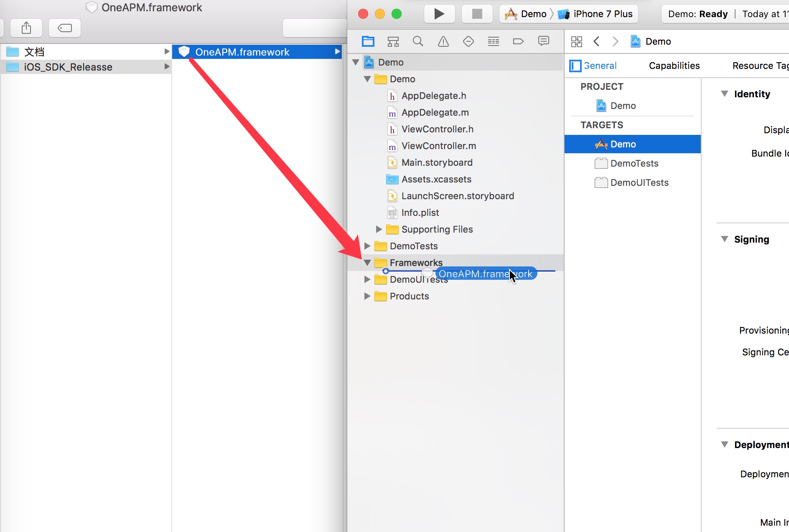This screenshot has width=789, height=532.
Task: Select AppDelegate.m file
Action: (435, 112)
